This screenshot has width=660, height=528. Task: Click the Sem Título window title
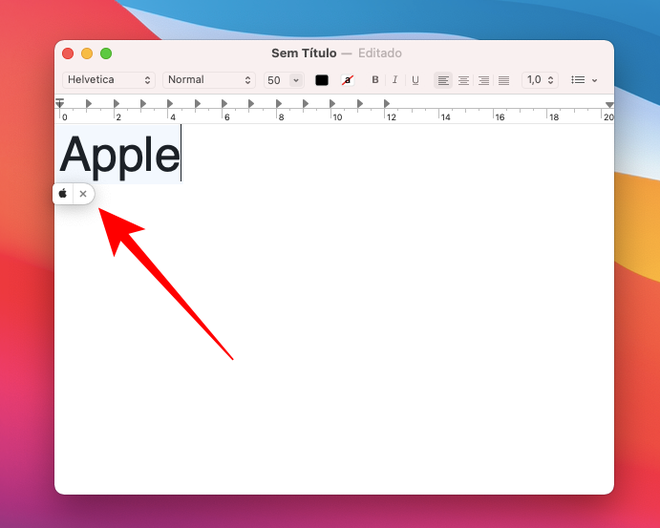coord(304,53)
